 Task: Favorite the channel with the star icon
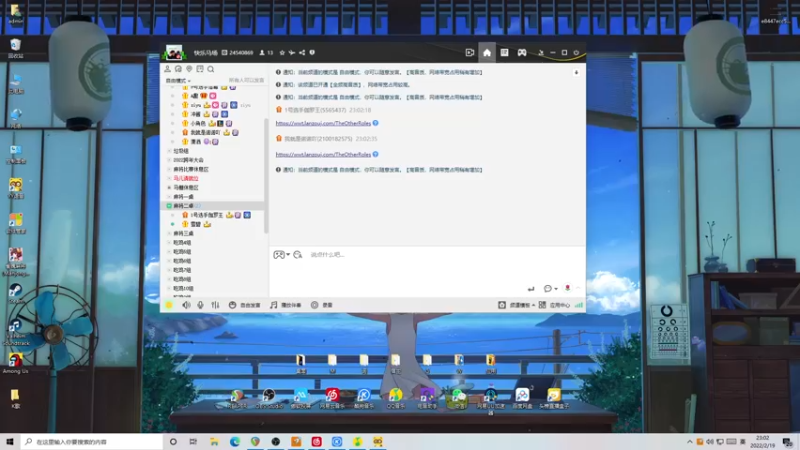point(282,53)
